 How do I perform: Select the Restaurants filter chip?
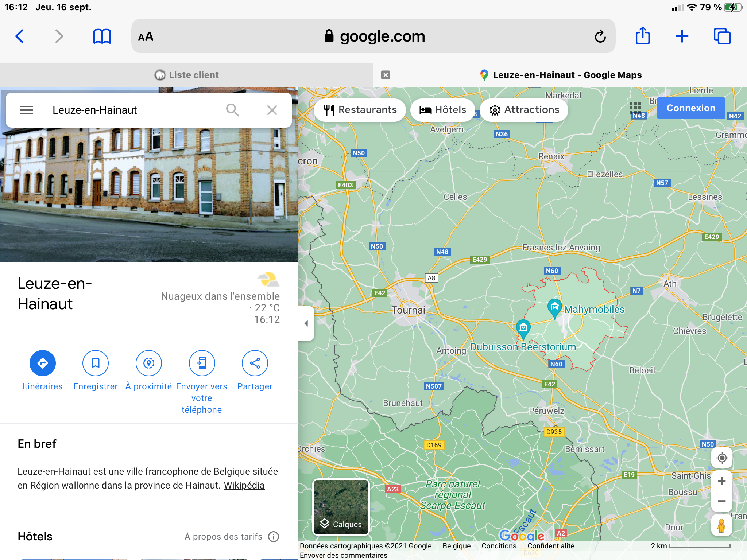tap(360, 110)
